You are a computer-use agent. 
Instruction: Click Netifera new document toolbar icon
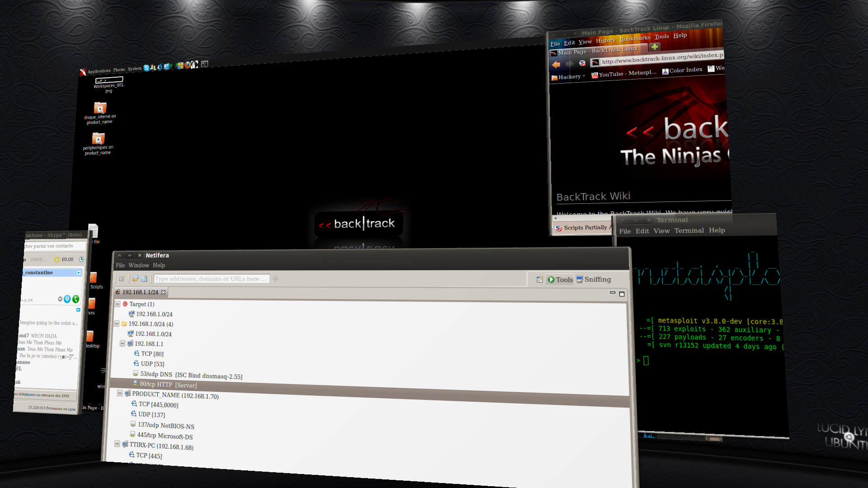pyautogui.click(x=144, y=279)
